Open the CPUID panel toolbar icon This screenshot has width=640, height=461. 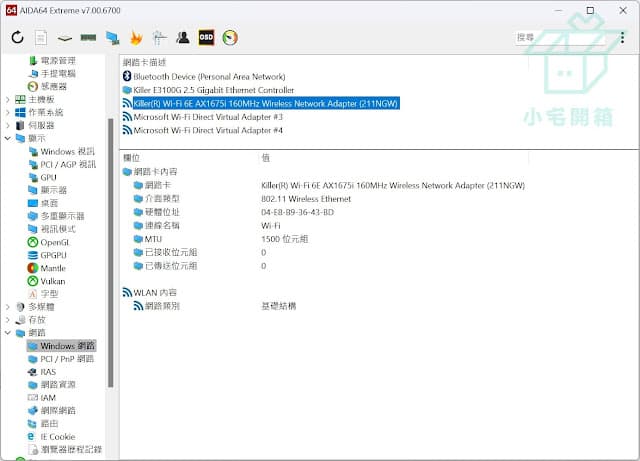click(159, 38)
